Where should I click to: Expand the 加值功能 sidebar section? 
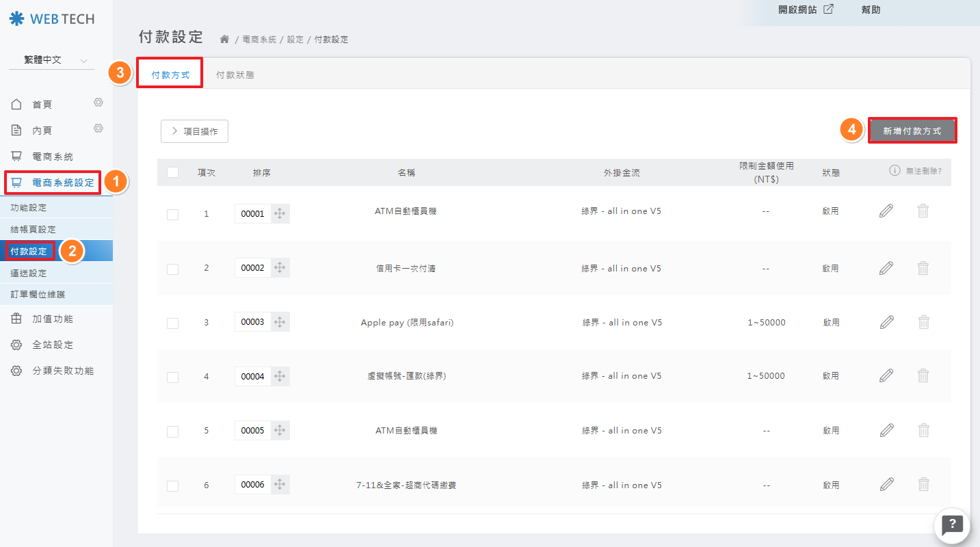[53, 319]
